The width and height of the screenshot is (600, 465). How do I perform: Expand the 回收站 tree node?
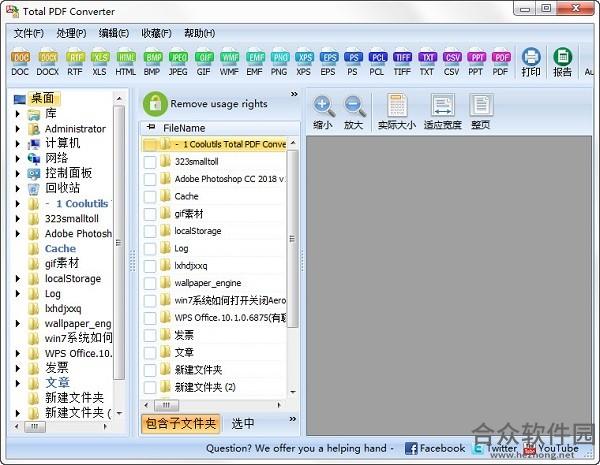18,188
